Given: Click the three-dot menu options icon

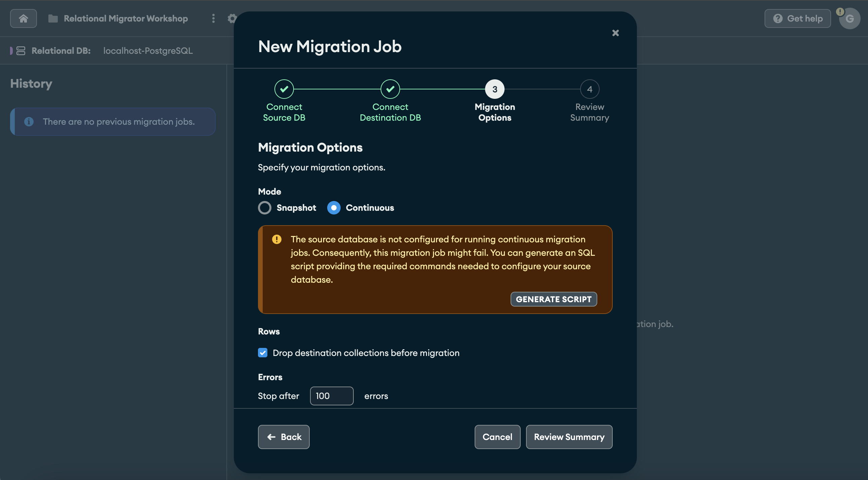Looking at the screenshot, I should click(x=213, y=18).
